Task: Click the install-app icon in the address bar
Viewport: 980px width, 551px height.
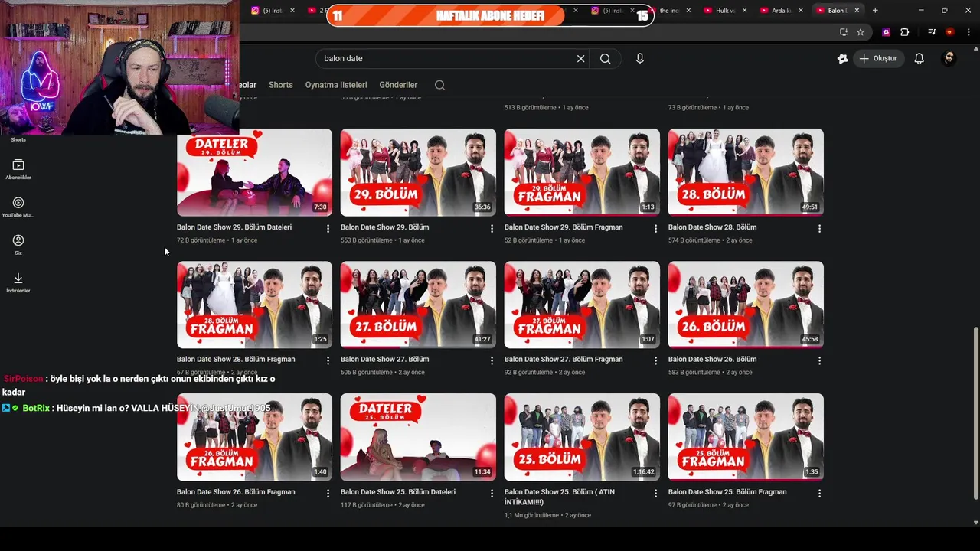Action: 844,32
